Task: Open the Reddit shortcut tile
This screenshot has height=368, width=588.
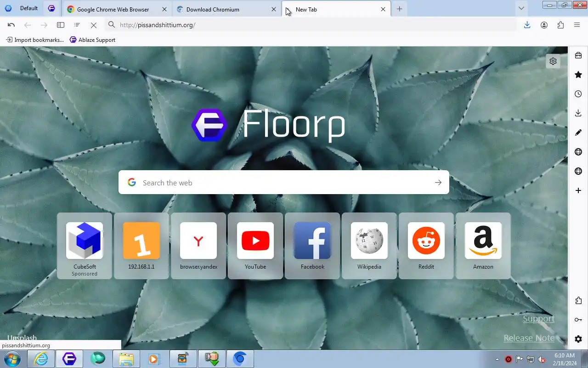Action: point(426,246)
